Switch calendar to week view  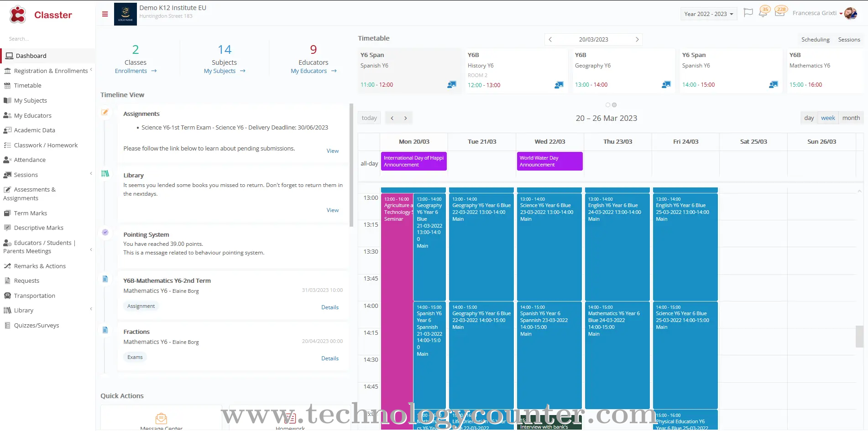pyautogui.click(x=828, y=118)
